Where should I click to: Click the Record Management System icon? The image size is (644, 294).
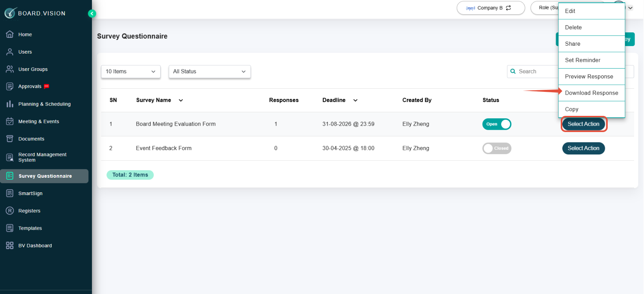[x=10, y=158]
